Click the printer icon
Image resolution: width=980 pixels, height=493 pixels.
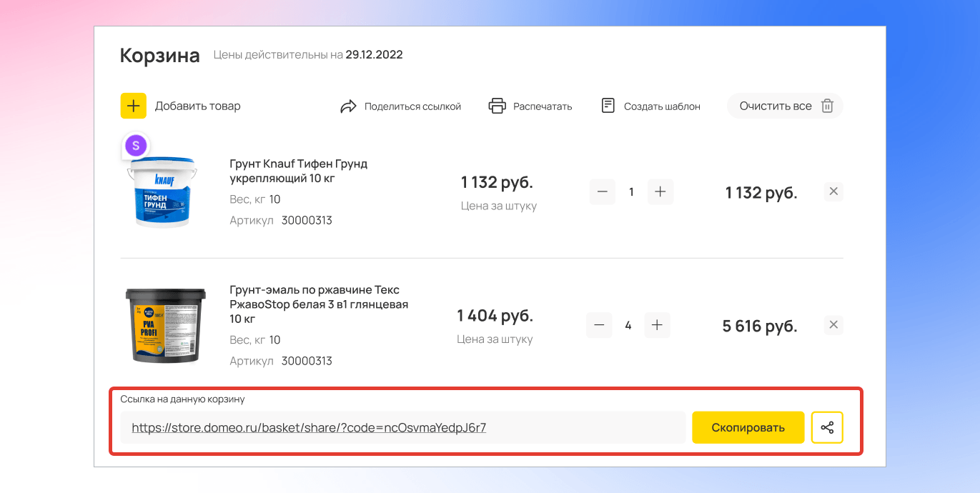pos(497,106)
